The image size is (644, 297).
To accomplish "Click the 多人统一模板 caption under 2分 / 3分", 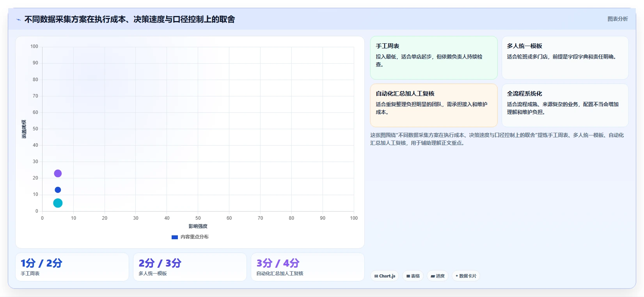I will (x=153, y=274).
